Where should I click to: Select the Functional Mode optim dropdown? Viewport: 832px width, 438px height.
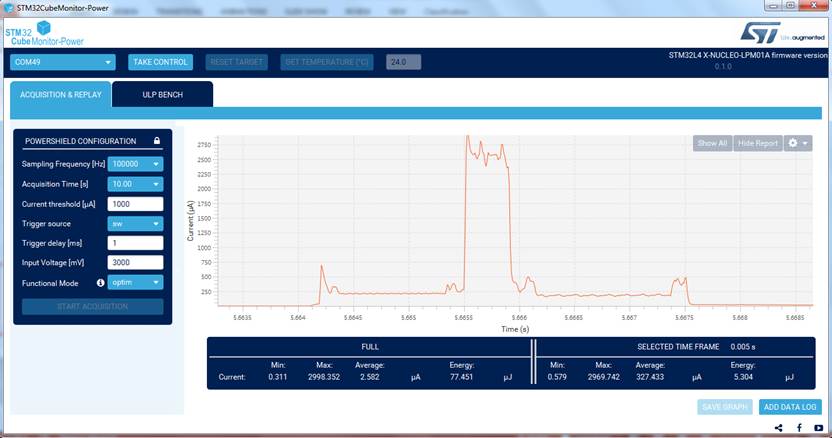tap(135, 282)
